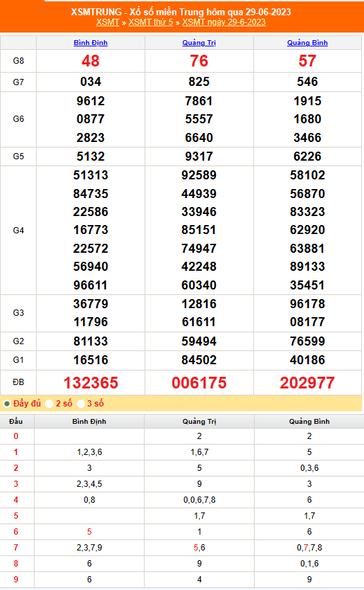This screenshot has height=590, width=364.
Task: Click G5 number 9317
Action: [x=199, y=157]
